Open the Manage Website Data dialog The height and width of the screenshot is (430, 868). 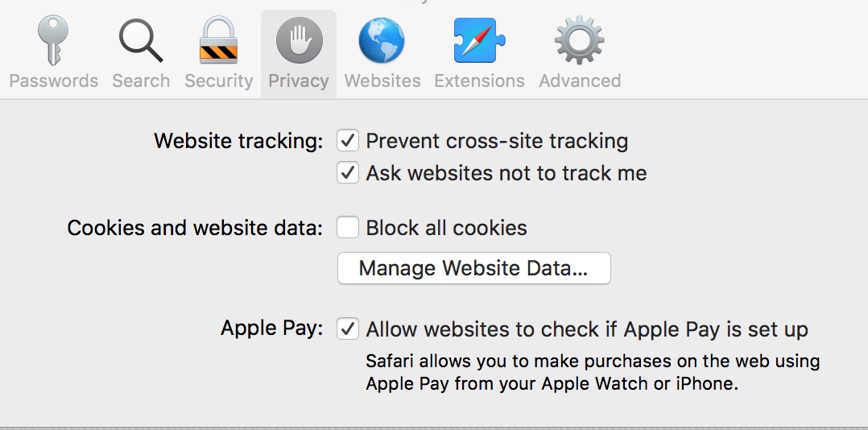pyautogui.click(x=473, y=268)
